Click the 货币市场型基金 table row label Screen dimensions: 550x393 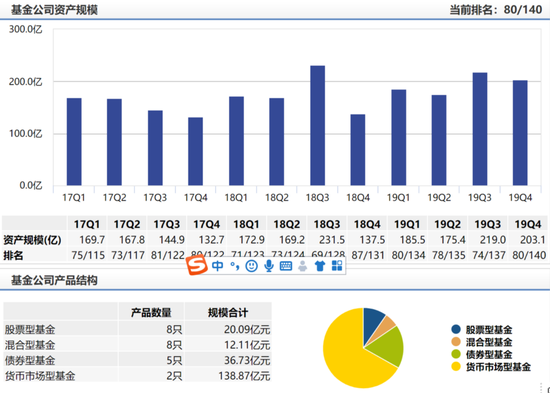40,376
